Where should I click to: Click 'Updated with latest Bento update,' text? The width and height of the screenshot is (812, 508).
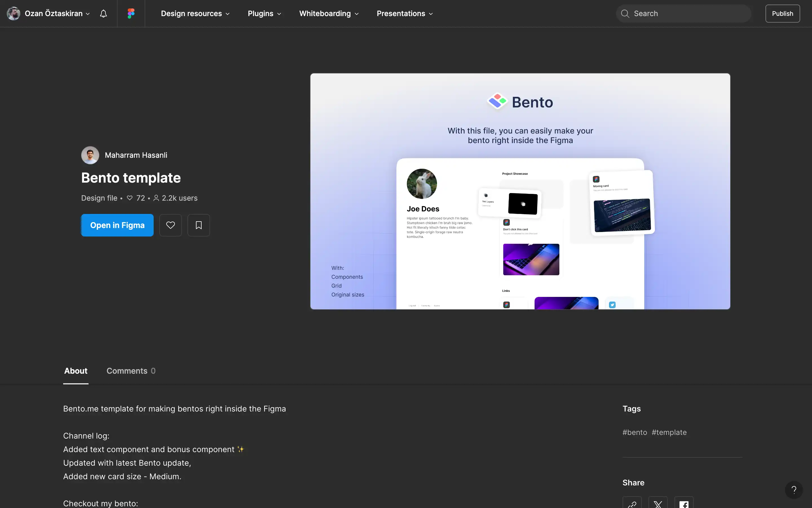pyautogui.click(x=127, y=463)
